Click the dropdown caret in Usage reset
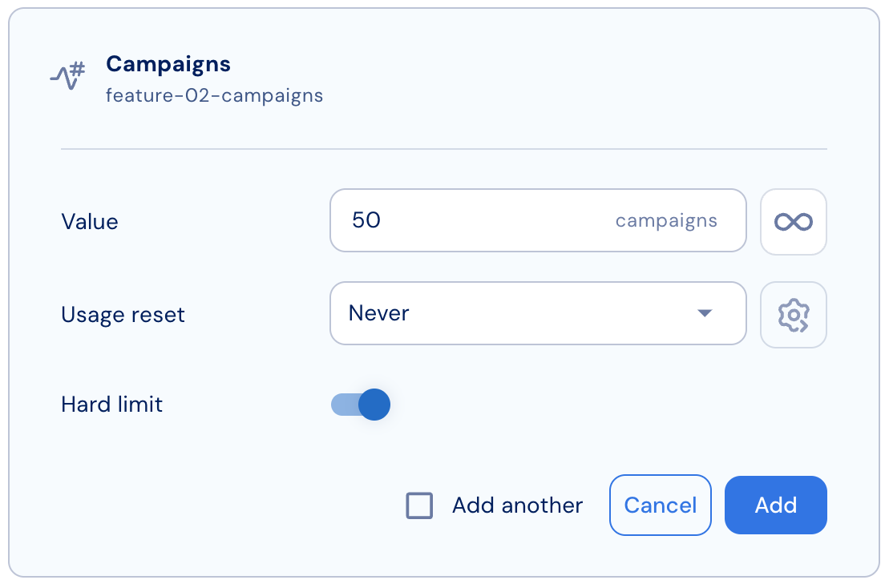 click(705, 313)
